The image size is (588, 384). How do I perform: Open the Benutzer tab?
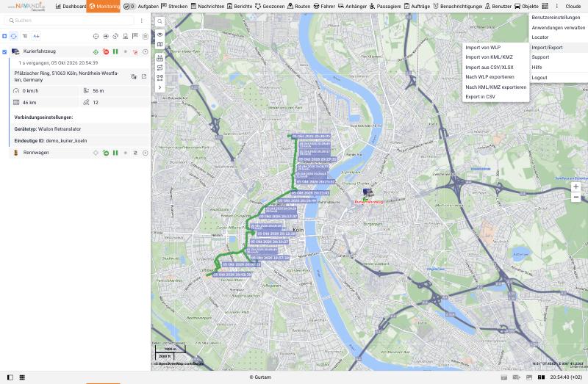point(498,7)
